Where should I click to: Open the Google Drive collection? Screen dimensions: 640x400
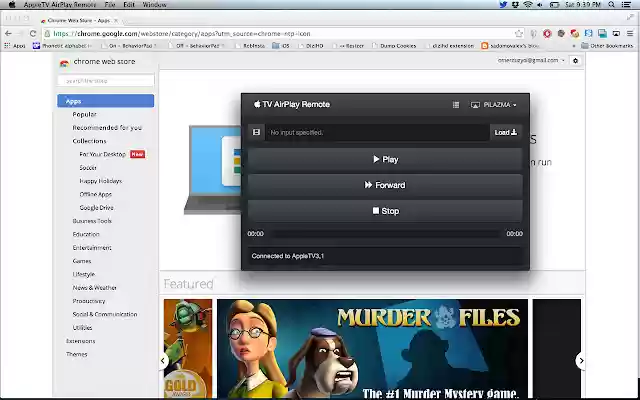(x=96, y=208)
